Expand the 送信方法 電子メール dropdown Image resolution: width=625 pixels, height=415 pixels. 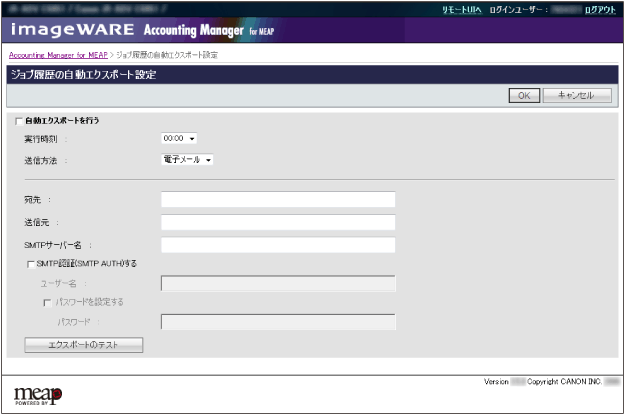click(x=187, y=159)
